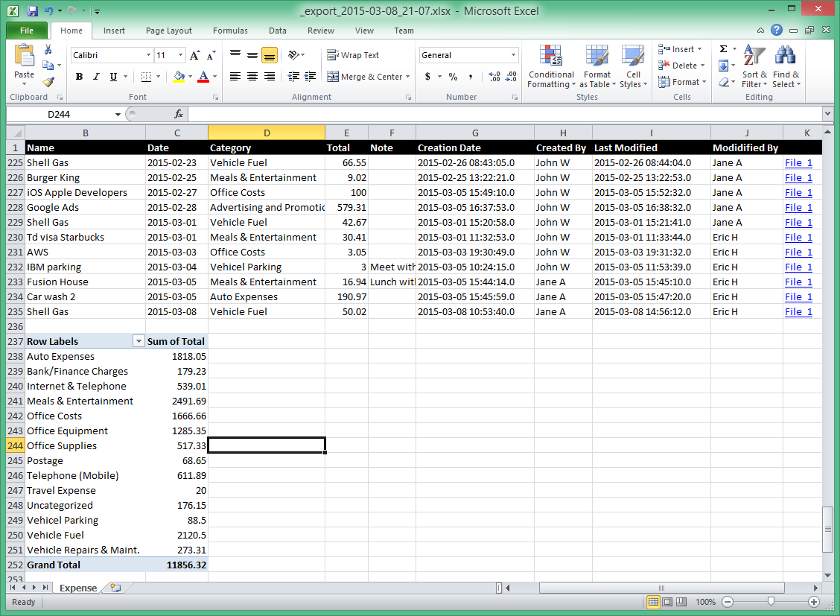Screen dimensions: 840x616
Task: Toggle Italic formatting
Action: [96, 77]
